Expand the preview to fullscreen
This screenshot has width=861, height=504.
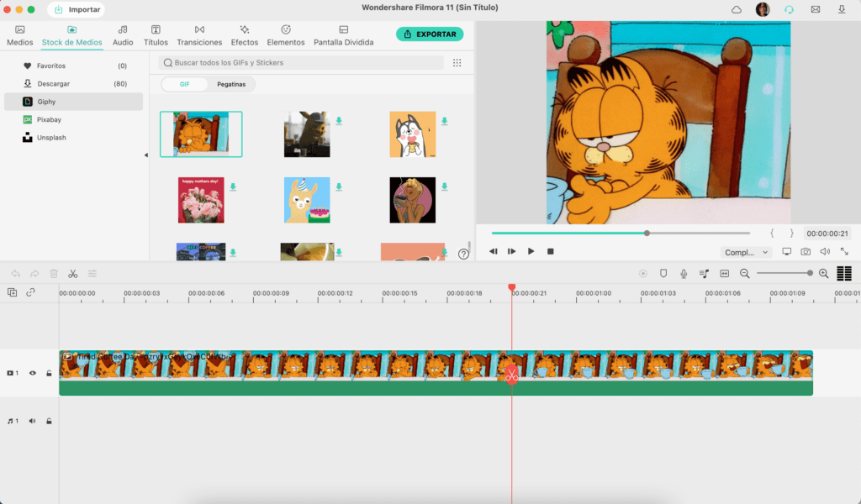point(844,252)
